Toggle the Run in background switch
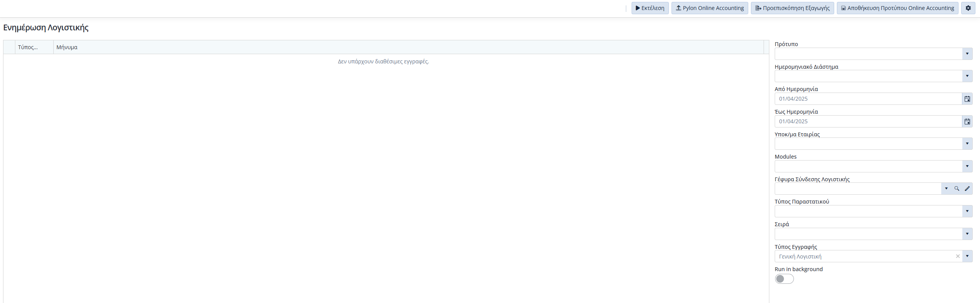The width and height of the screenshot is (980, 303). pos(784,279)
